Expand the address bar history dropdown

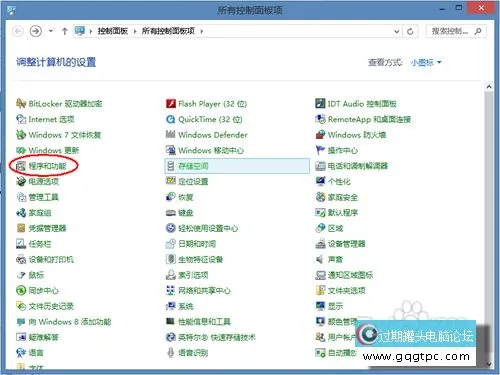point(397,31)
